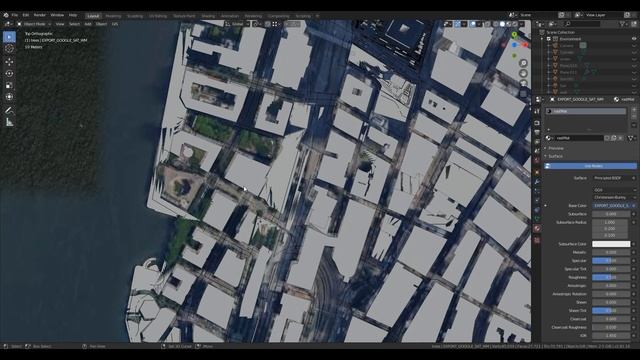Open the Christensen-Burley subsurface method dropdown
Screen dimensions: 640x360
614,198
